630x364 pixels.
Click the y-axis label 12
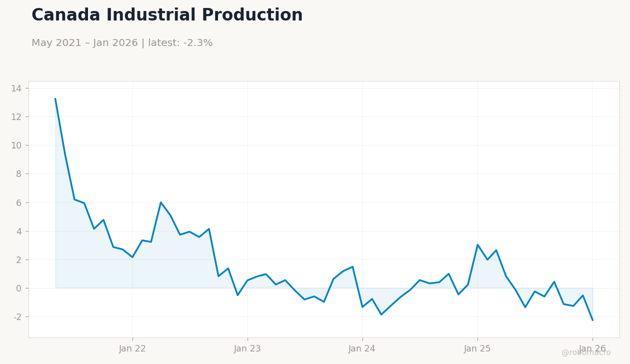coord(16,117)
